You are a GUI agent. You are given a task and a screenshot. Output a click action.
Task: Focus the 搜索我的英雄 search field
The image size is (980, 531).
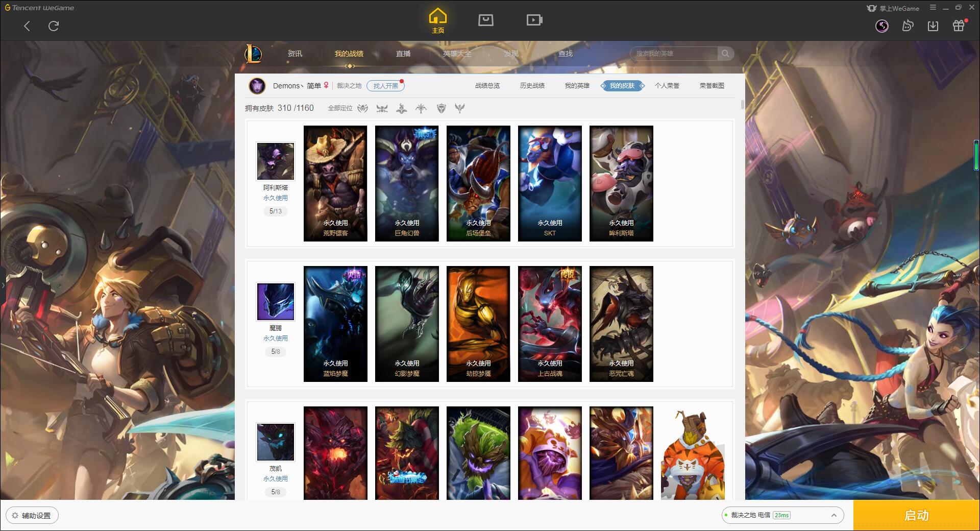click(x=674, y=54)
